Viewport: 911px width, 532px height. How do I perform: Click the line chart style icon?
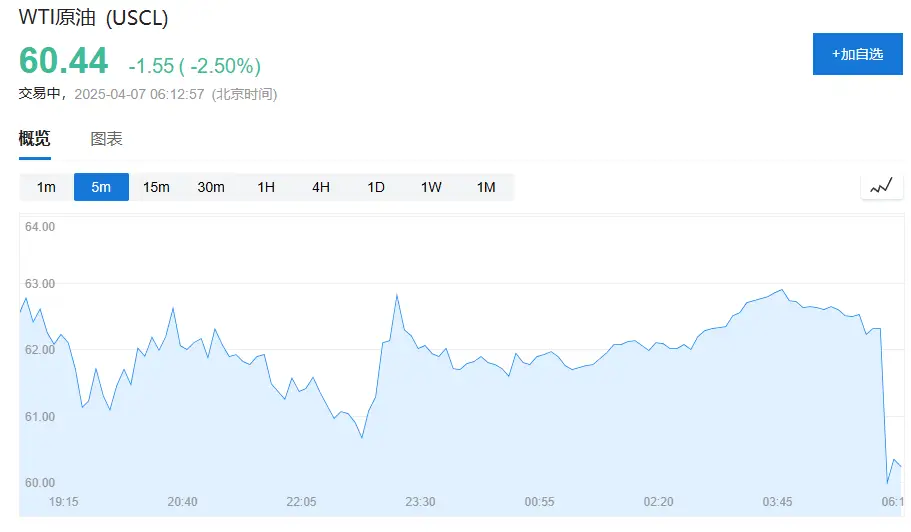tap(881, 187)
